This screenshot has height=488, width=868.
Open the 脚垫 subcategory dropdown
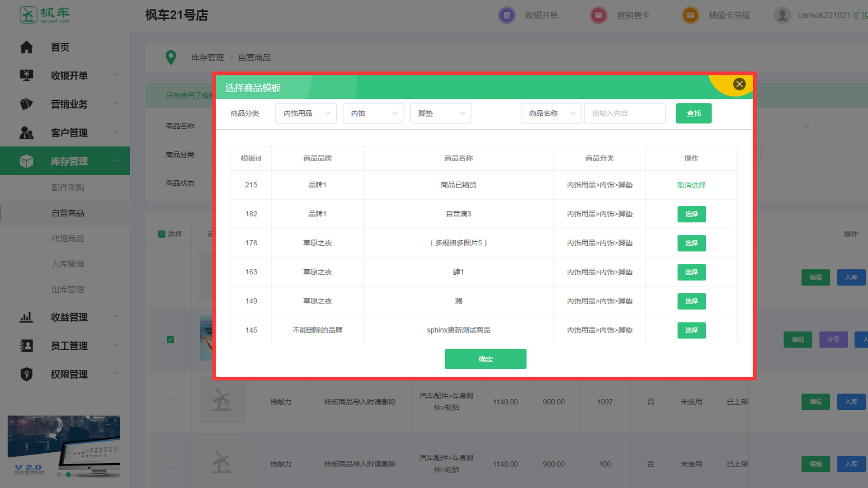click(441, 113)
